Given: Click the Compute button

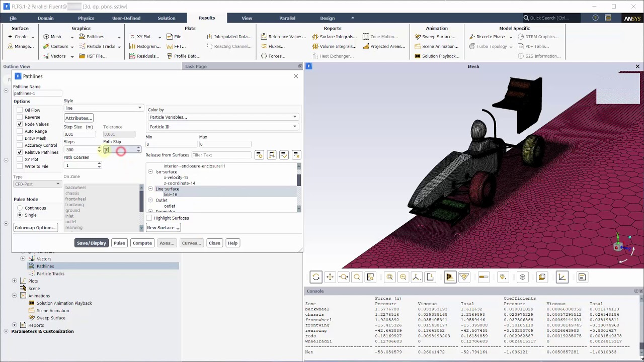Looking at the screenshot, I should (142, 243).
